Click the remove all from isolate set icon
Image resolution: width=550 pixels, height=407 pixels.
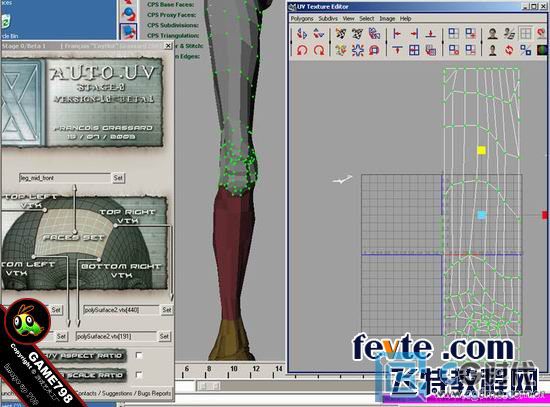(x=454, y=50)
